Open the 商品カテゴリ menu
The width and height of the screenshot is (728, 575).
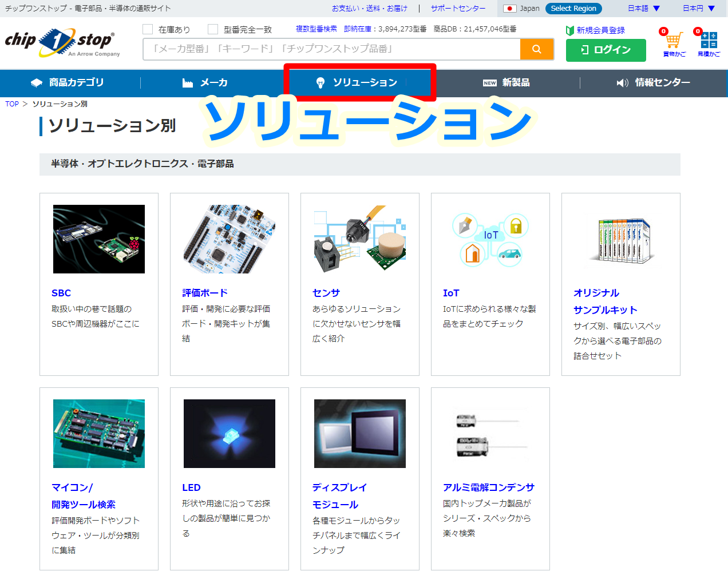click(68, 83)
